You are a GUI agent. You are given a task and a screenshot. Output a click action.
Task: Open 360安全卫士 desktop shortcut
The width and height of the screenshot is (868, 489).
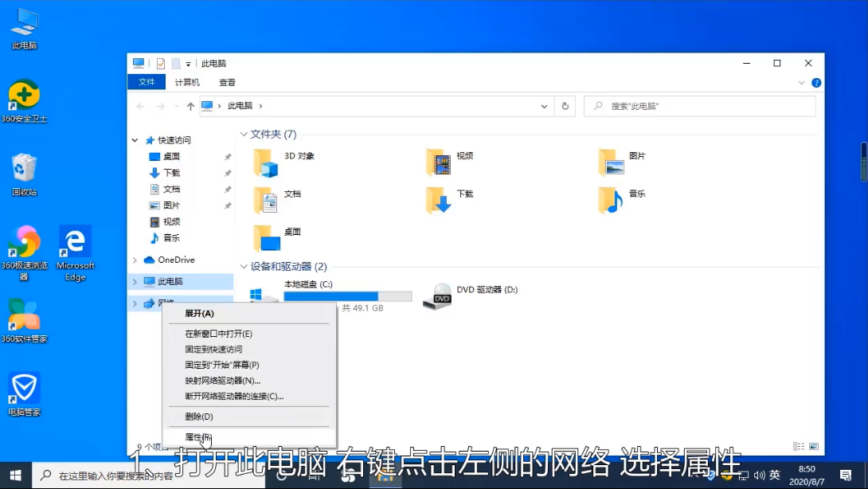25,101
